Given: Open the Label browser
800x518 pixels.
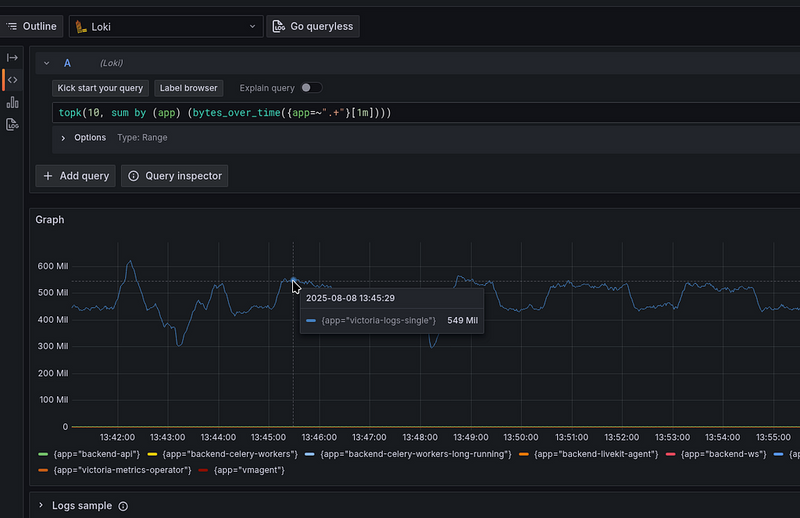Looking at the screenshot, I should 188,88.
